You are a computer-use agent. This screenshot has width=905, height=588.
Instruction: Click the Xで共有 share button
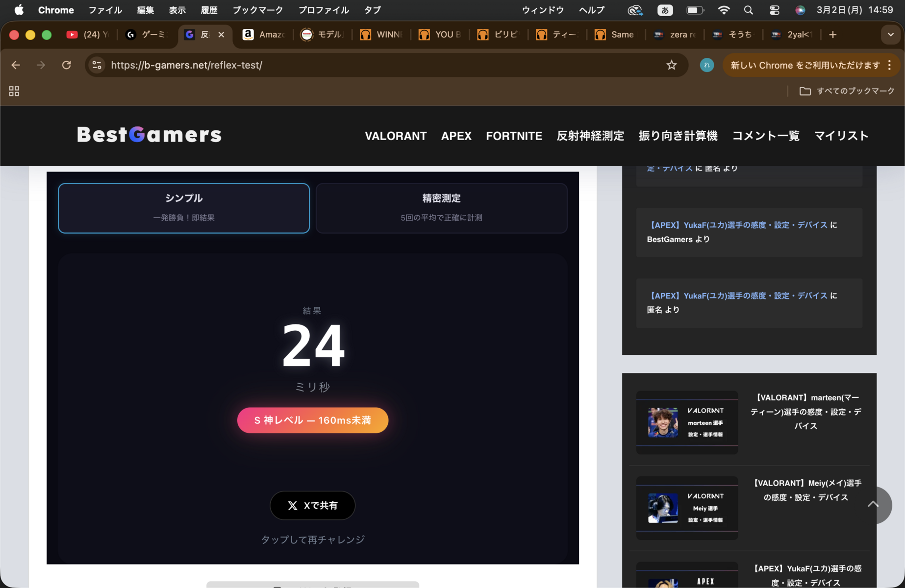312,505
